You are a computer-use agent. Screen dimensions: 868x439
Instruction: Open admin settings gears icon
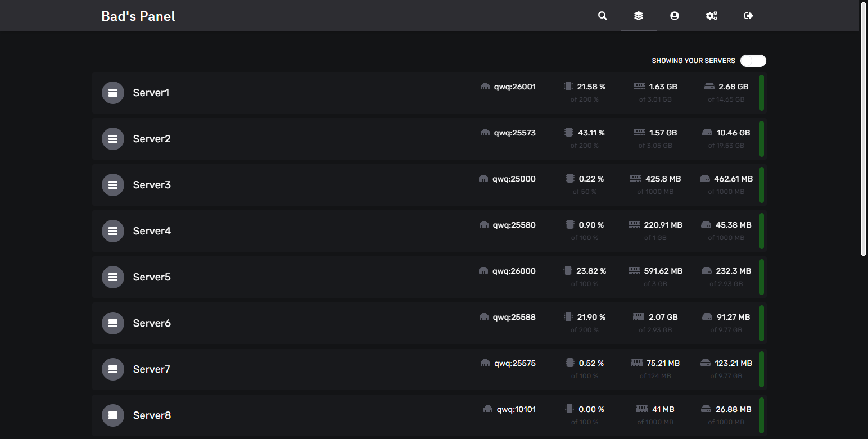711,16
